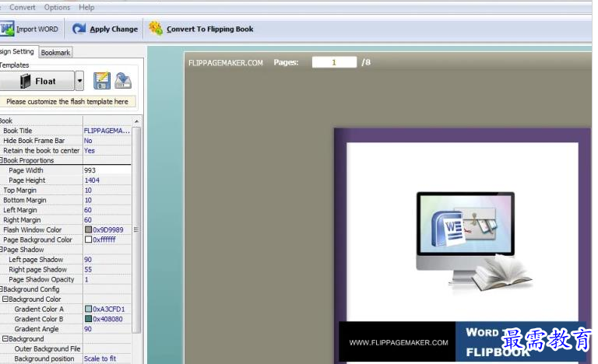Click the Book Title value FLIPPAGEMA...
Viewport: 598px width, 364px height.
click(107, 131)
